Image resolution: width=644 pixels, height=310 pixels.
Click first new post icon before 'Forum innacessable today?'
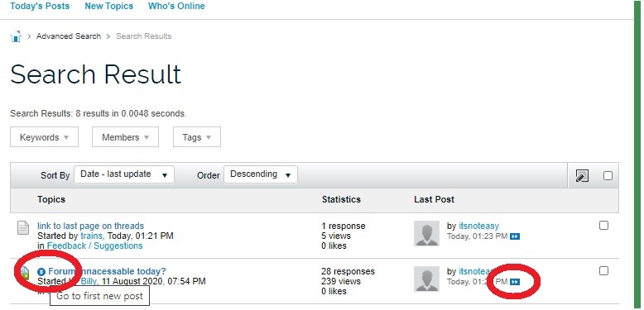pyautogui.click(x=41, y=271)
